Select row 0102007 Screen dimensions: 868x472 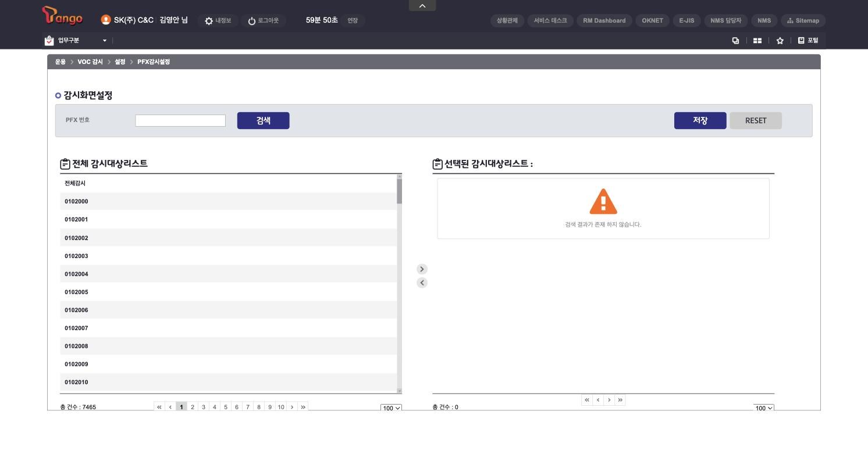click(229, 328)
